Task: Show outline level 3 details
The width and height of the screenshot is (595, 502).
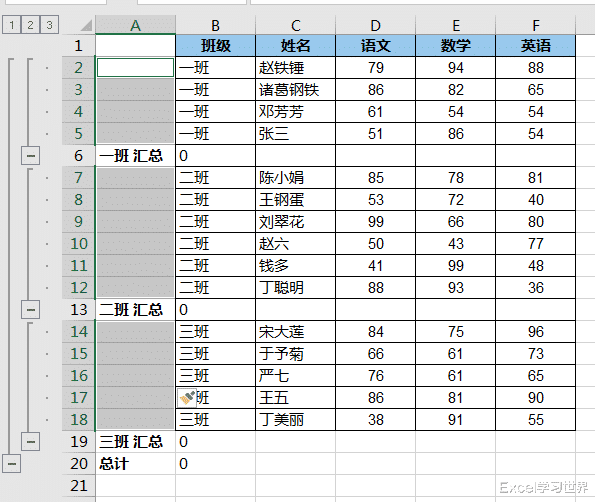Action: (49, 25)
